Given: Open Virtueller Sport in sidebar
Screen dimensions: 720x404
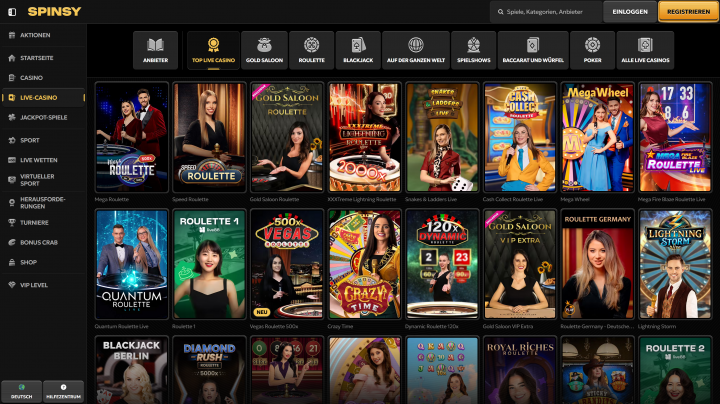Looking at the screenshot, I should tap(43, 180).
